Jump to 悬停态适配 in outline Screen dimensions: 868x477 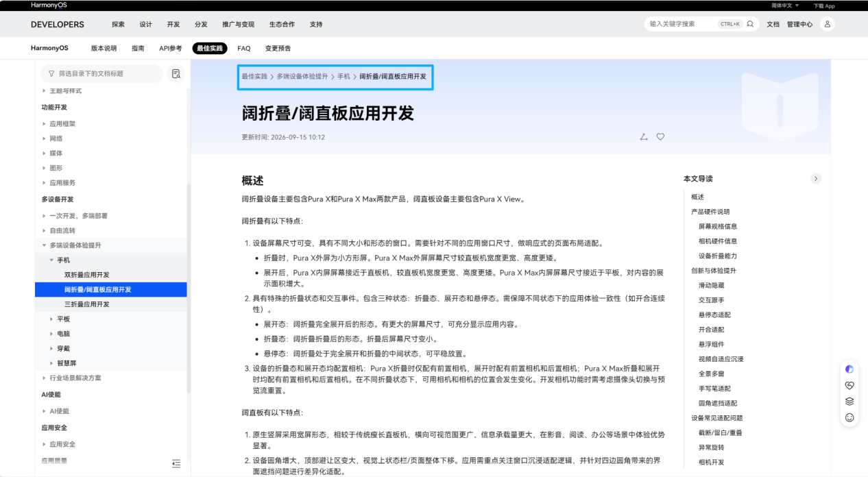click(714, 315)
